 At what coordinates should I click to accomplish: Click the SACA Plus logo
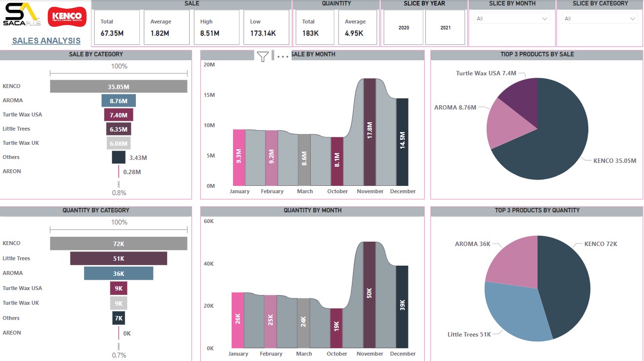pos(21,15)
